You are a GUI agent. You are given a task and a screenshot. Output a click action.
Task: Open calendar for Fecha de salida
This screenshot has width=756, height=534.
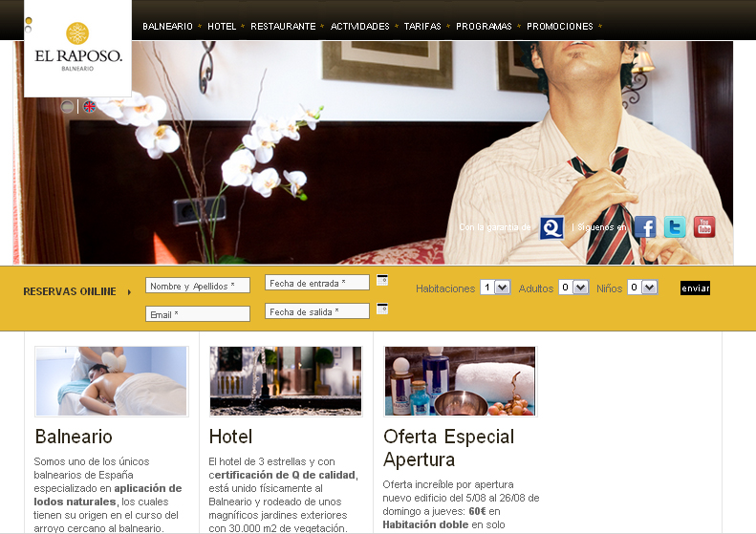point(382,309)
